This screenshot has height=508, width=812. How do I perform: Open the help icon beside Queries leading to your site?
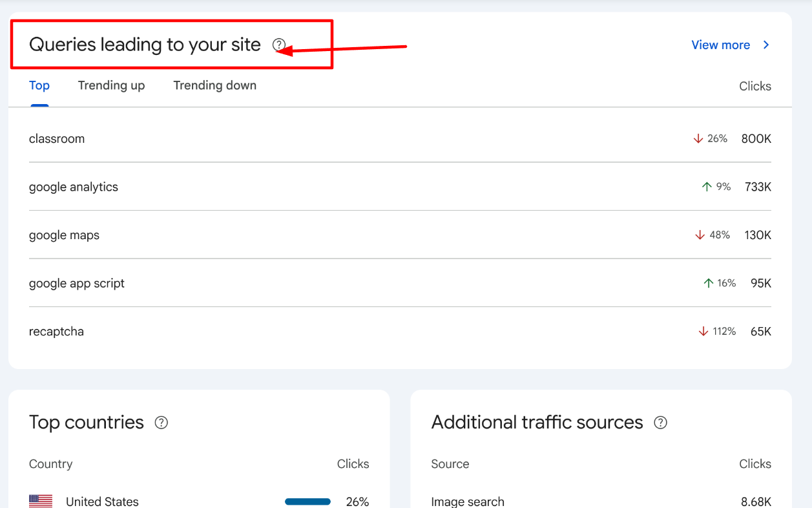[x=278, y=45]
